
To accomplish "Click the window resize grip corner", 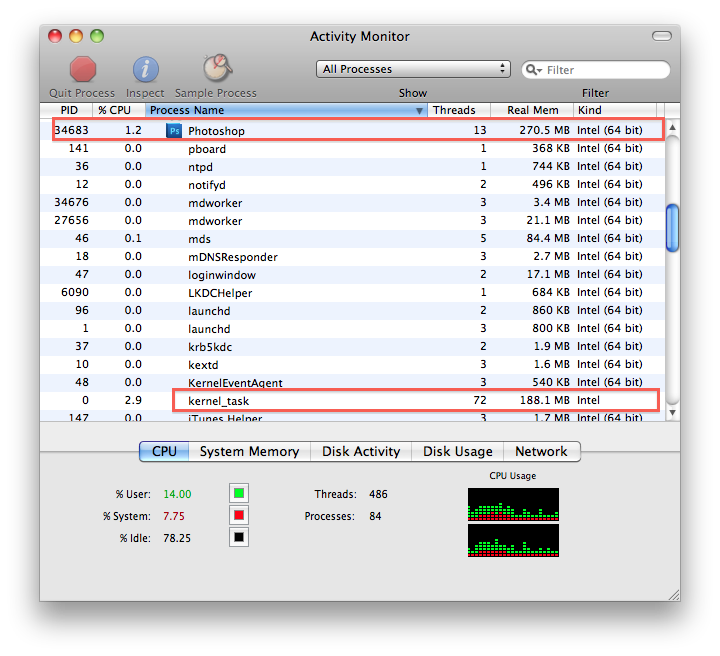I will (674, 595).
